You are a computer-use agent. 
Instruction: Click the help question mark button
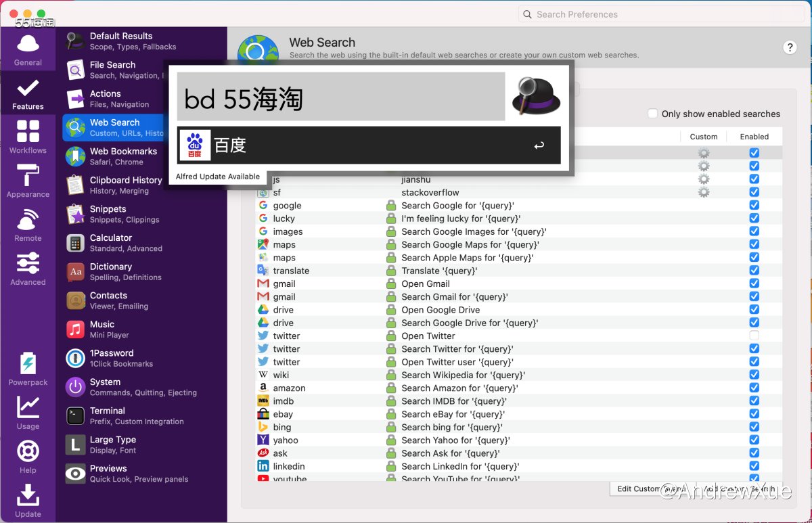pyautogui.click(x=790, y=47)
